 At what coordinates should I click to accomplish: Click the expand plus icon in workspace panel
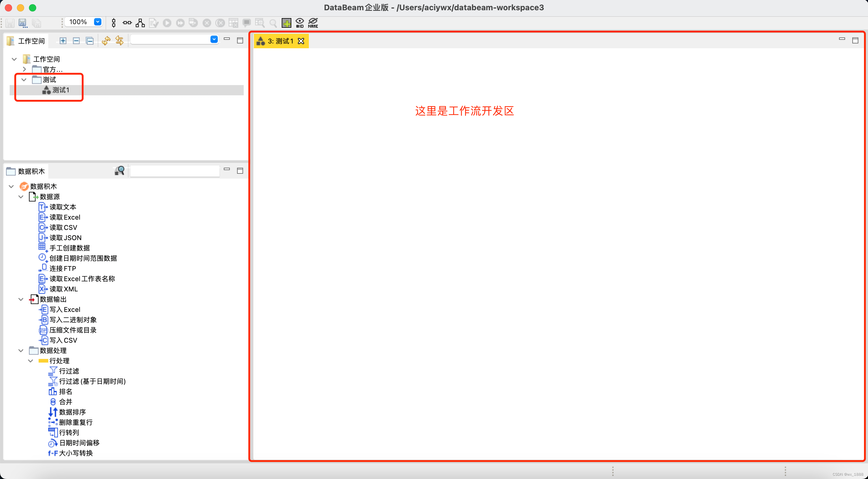coord(63,41)
